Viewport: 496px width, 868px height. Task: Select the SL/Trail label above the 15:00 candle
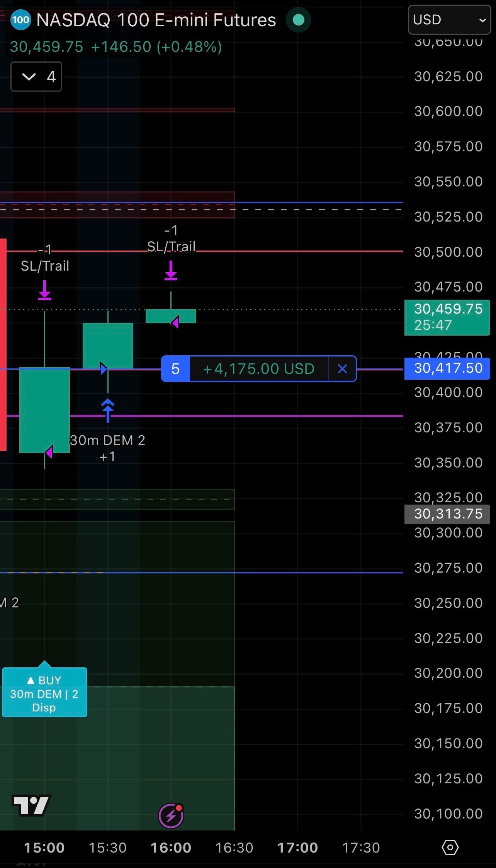[45, 266]
